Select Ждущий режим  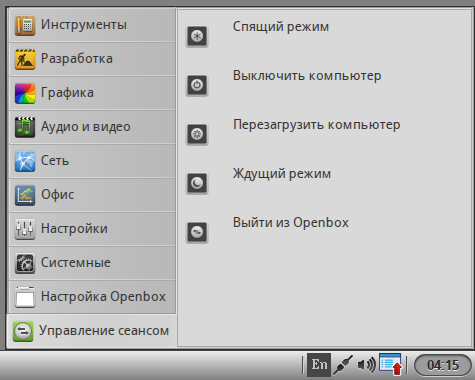(x=282, y=174)
